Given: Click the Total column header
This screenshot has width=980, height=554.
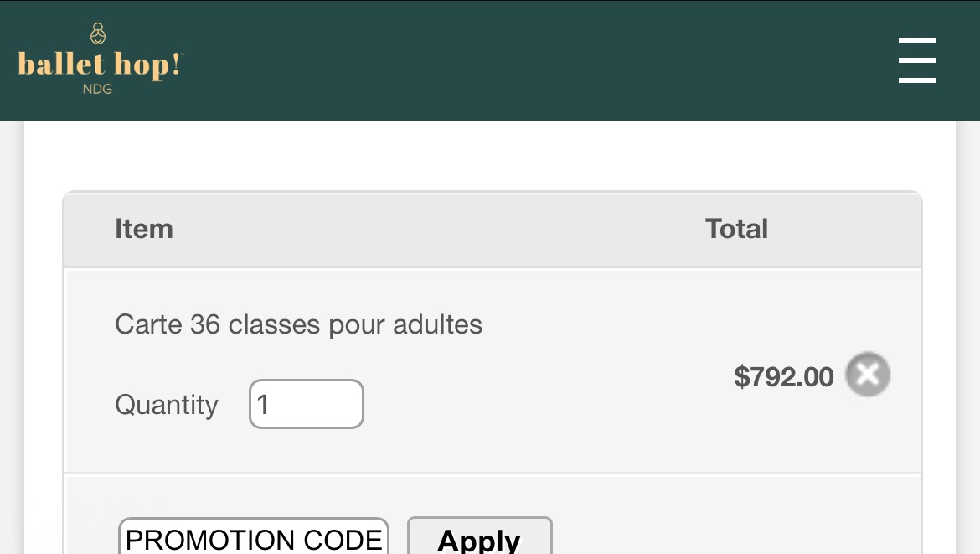Looking at the screenshot, I should (x=736, y=229).
